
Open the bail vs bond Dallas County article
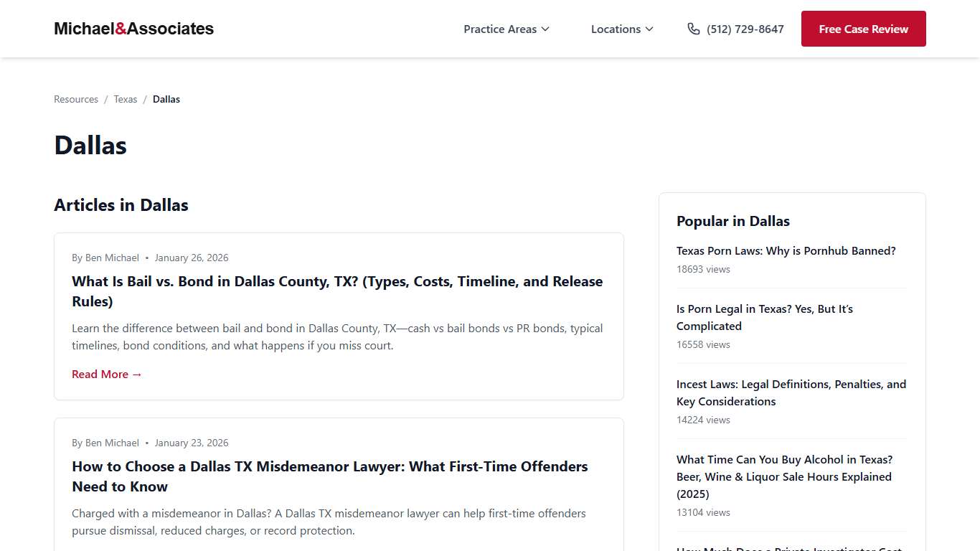point(336,291)
